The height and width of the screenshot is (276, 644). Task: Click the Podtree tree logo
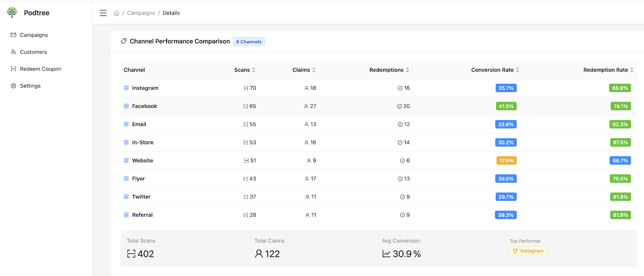[12, 12]
